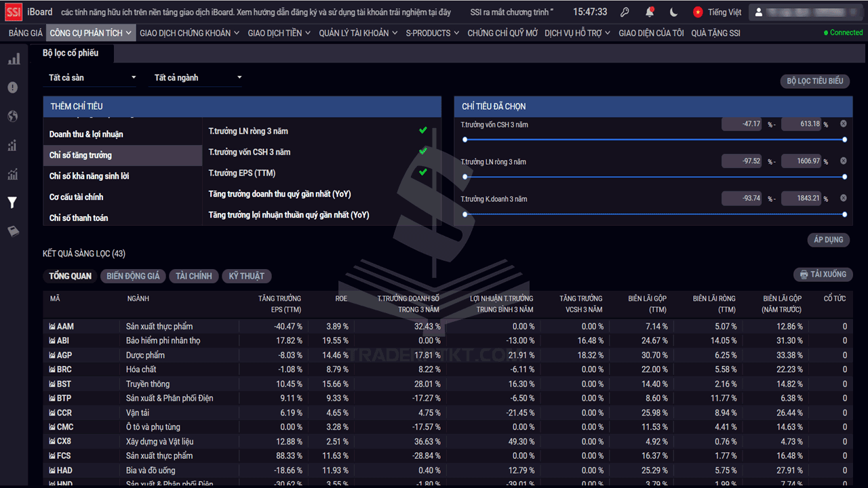Open the stock filter funnel sidebar icon

(x=12, y=203)
